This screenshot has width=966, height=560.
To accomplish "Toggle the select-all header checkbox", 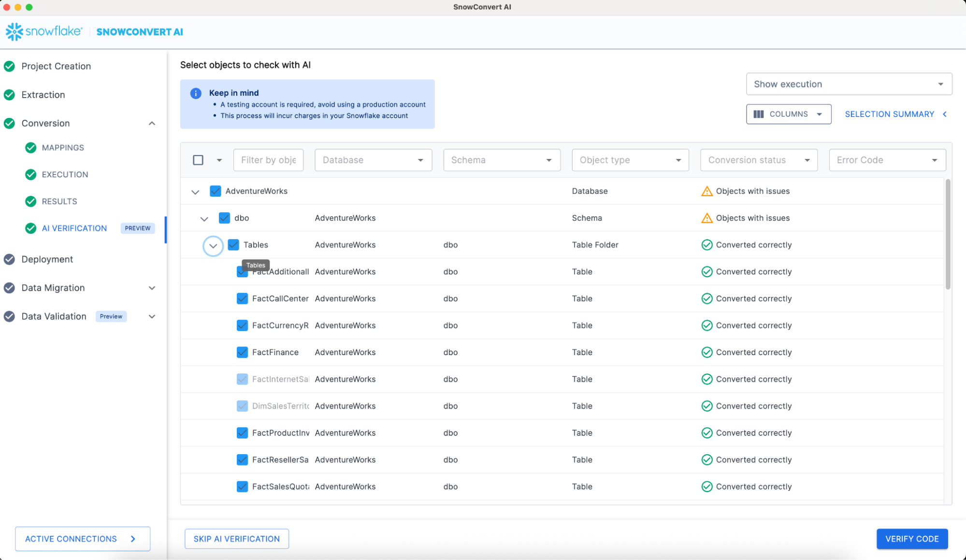I will coord(198,160).
